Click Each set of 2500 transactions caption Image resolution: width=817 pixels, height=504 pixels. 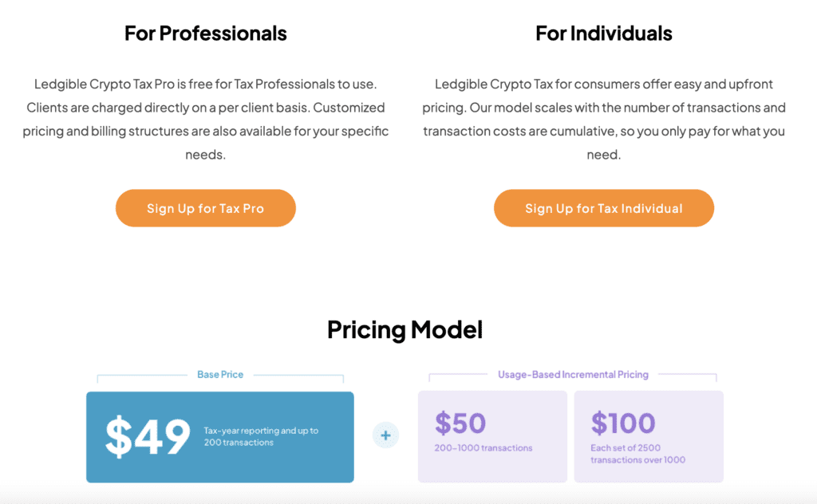[x=637, y=454]
